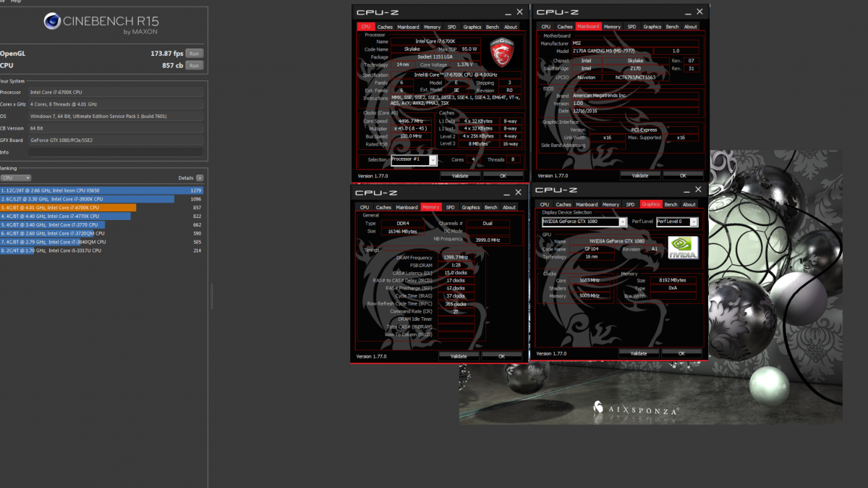Click the 857 cb CPU score beside Run
Screen dimensions: 868x488
[173, 65]
